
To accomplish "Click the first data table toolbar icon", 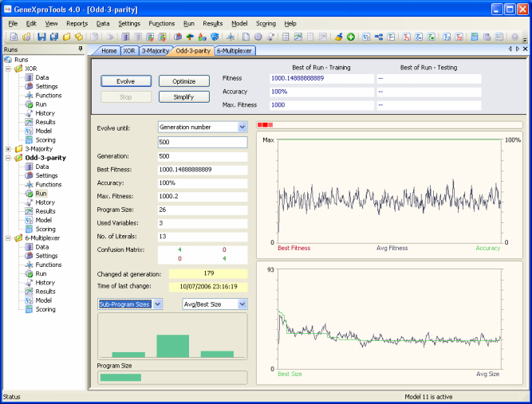I will [x=125, y=37].
